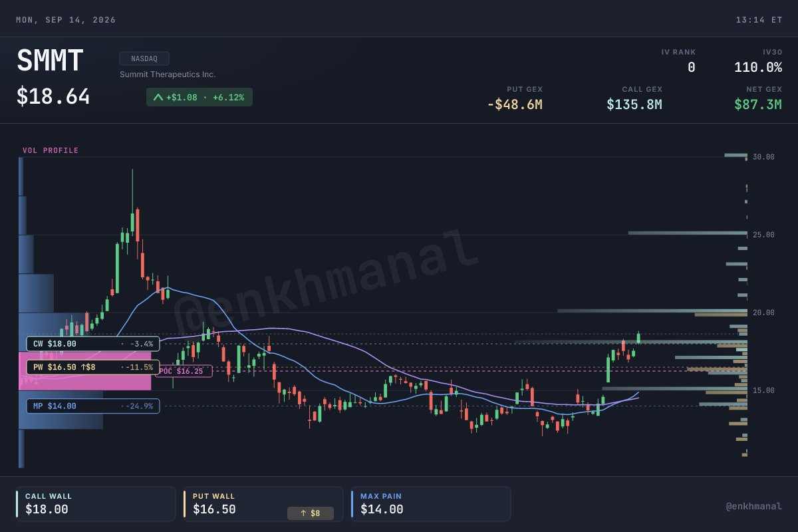Screen dimensions: 798x532
Task: Open the CALL WALL $18.00 card
Action: (x=94, y=504)
